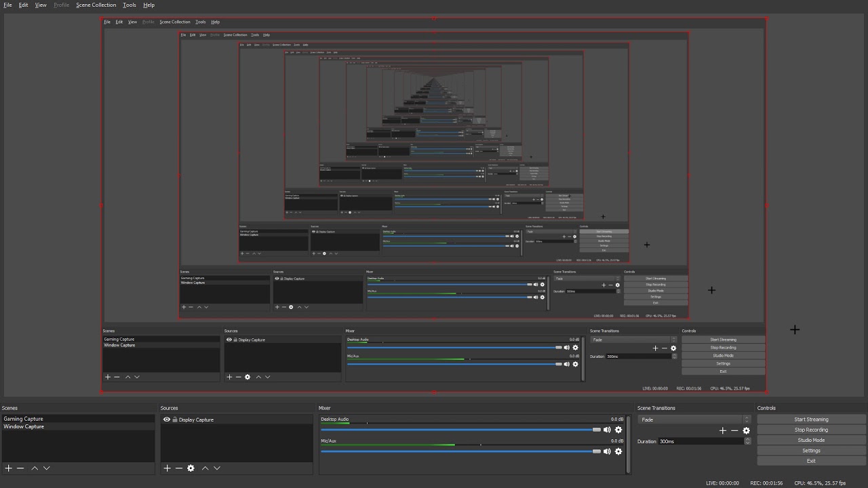Move the source up with the Sources up arrow
This screenshot has width=868, height=488.
205,468
